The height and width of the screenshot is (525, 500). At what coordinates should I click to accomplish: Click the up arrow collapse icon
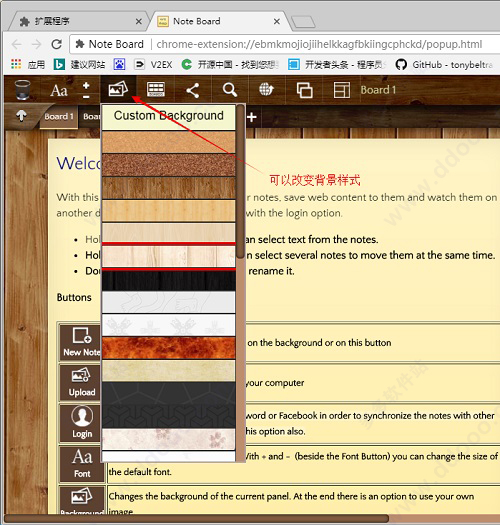pos(21,116)
